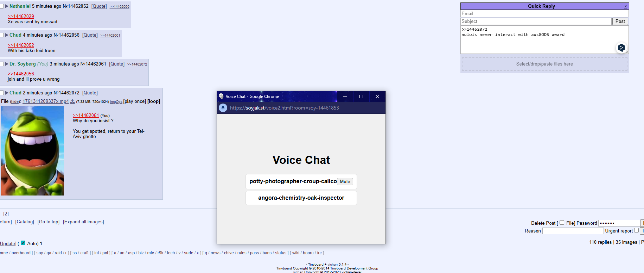Expand the arrow menu on post №14462072
Image resolution: width=644 pixels, height=273 pixels.
tap(7, 93)
